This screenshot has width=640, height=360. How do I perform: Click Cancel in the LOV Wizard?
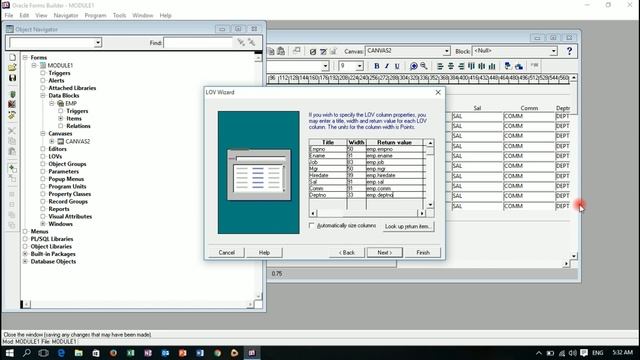coord(227,253)
